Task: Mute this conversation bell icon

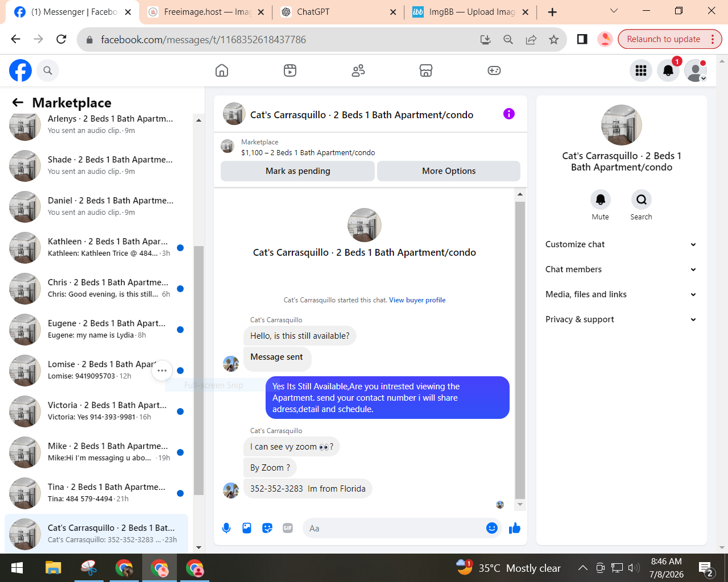Action: tap(601, 199)
